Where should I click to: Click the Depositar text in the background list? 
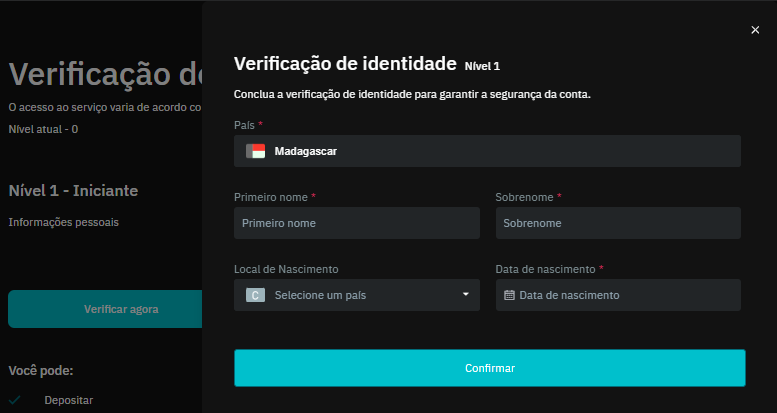click(68, 400)
